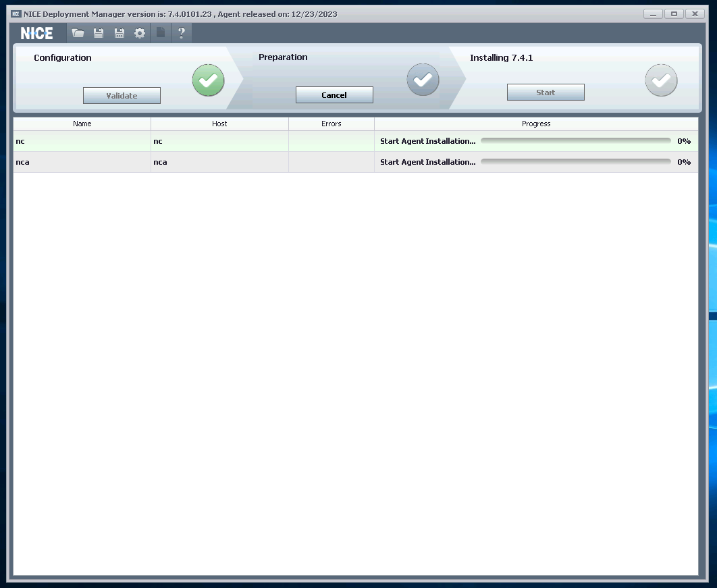717x588 pixels.
Task: Click the Errors column header
Action: click(x=331, y=124)
